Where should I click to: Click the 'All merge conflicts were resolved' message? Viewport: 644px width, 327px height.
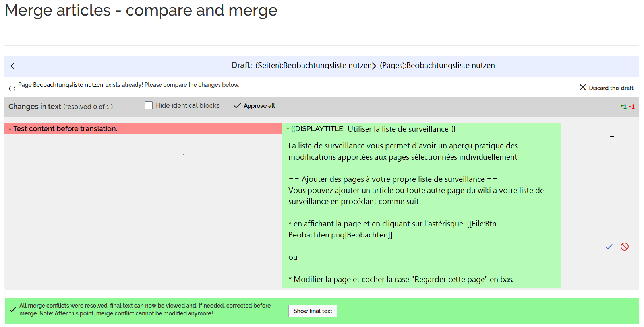click(145, 309)
